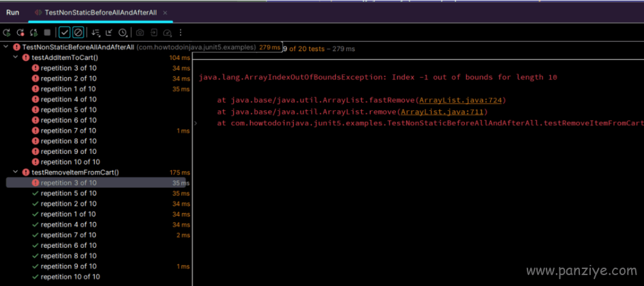Open the ArrayList.java:711 link
The height and width of the screenshot is (286, 644).
pos(442,112)
